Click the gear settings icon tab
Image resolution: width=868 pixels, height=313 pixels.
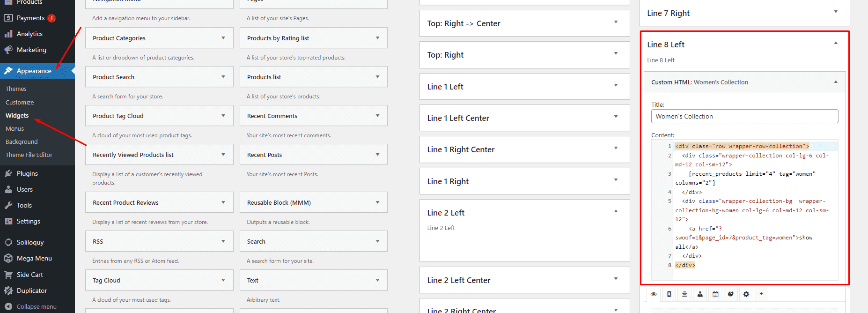[746, 294]
